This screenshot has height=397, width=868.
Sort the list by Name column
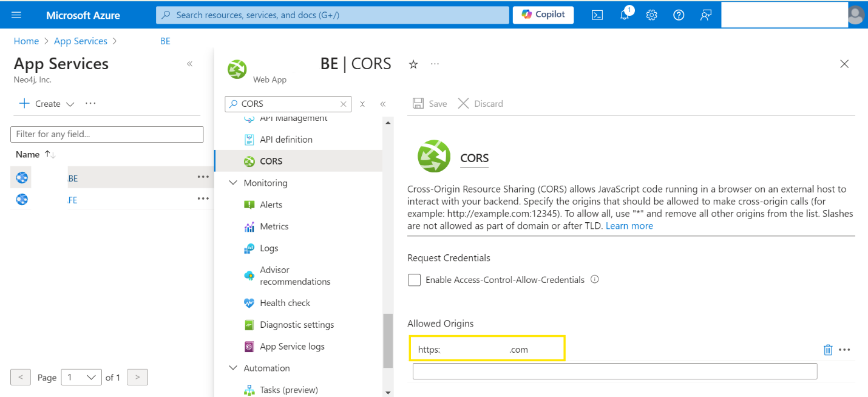click(35, 155)
